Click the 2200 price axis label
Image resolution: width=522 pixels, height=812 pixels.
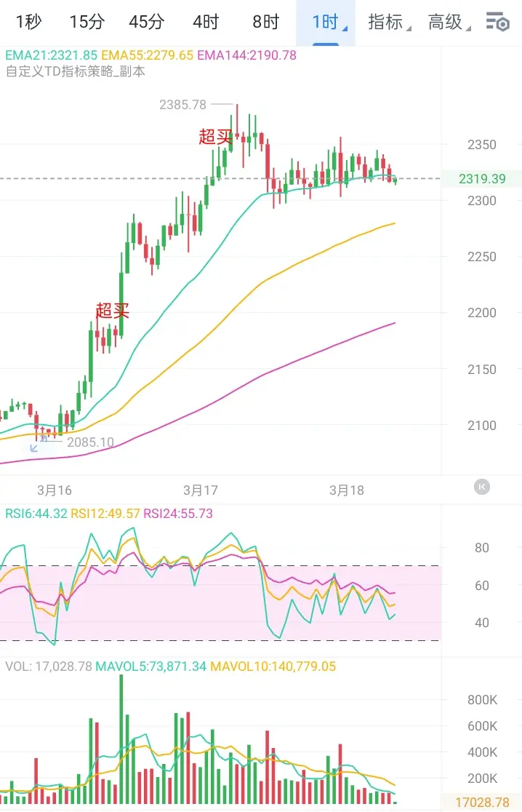pyautogui.click(x=481, y=313)
